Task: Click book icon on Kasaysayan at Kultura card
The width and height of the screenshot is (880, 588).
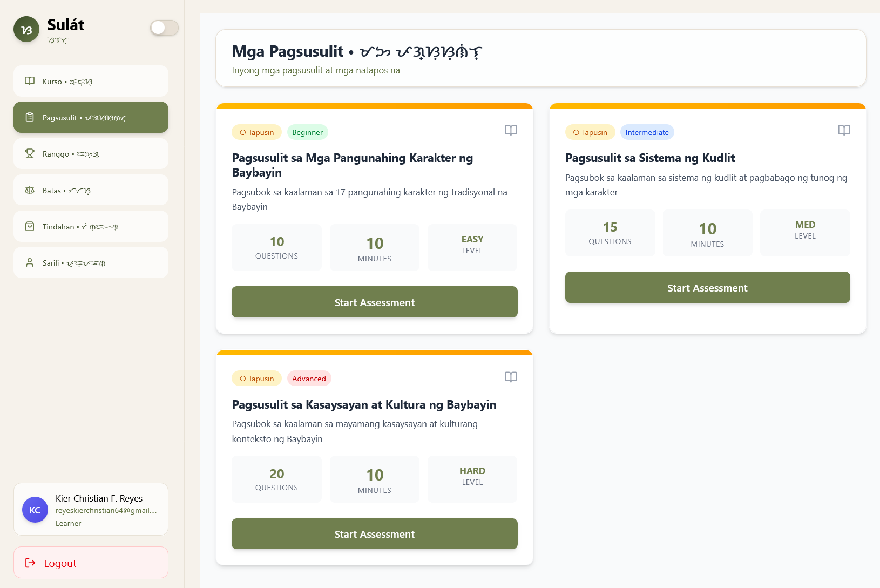Action: pyautogui.click(x=511, y=377)
